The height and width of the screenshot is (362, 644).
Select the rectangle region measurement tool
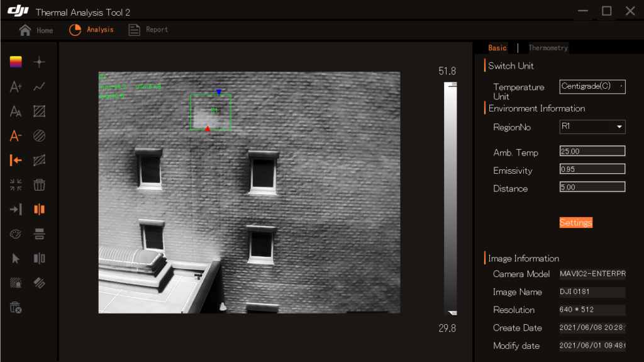39,111
